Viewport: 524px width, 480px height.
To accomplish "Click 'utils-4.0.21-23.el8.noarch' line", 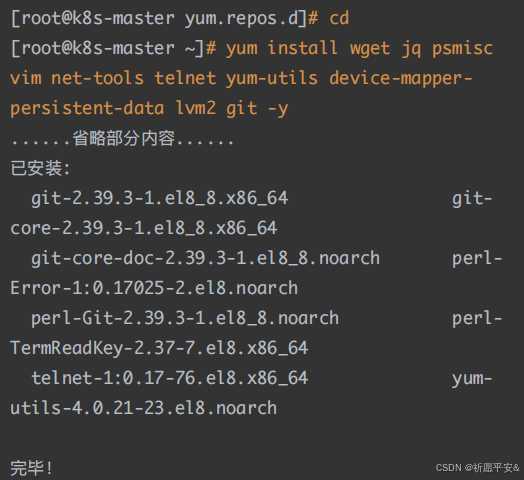I will click(144, 408).
